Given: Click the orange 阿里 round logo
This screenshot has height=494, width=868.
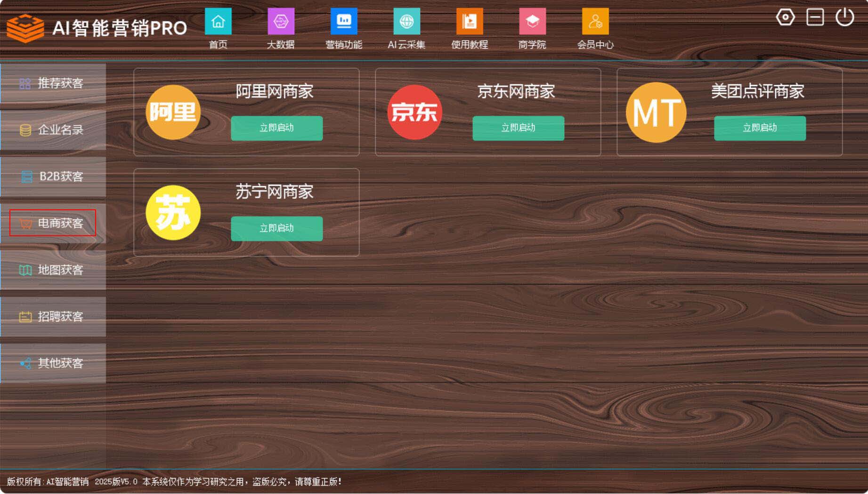Looking at the screenshot, I should point(173,112).
